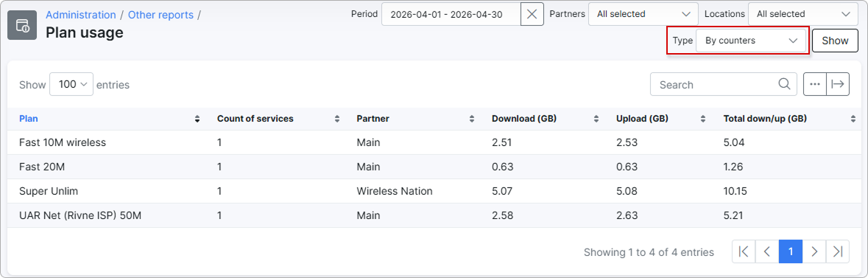
Task: Sort by Partner column arrows
Action: [x=472, y=119]
